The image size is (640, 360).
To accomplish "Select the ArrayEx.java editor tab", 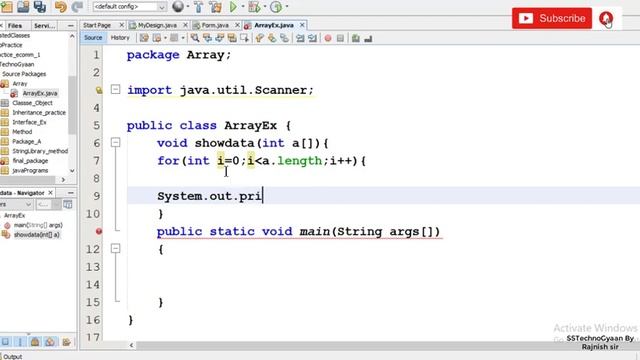I will pos(274,25).
